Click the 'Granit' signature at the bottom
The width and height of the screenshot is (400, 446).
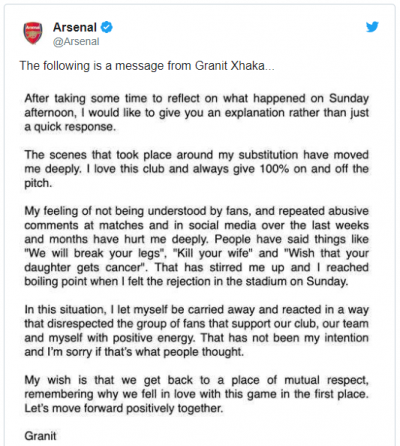[x=40, y=436]
